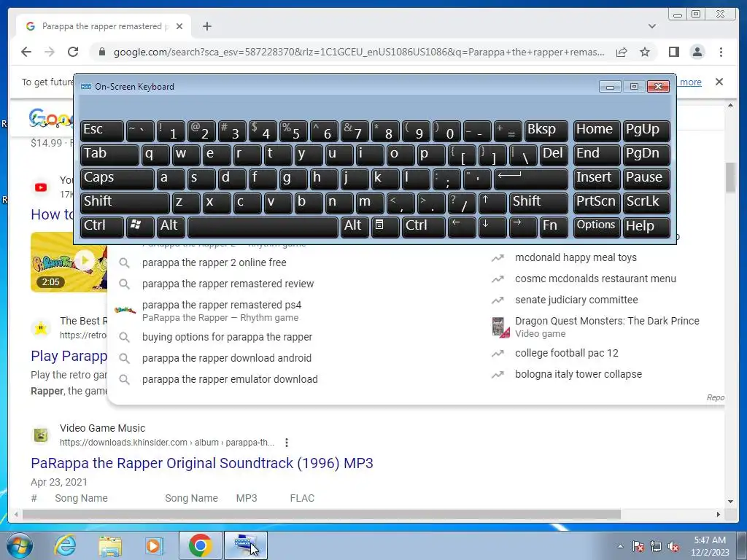The width and height of the screenshot is (747, 560).
Task: Click the Chrome forward arrow
Action: point(50,52)
